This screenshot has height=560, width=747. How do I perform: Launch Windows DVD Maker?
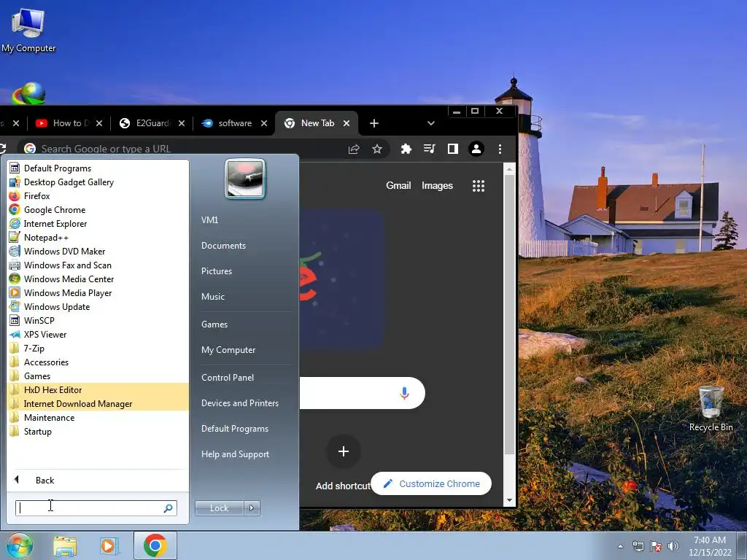tap(64, 251)
